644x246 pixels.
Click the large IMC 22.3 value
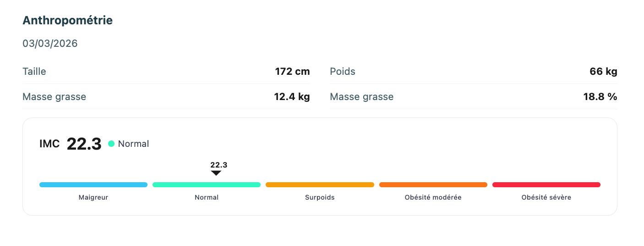coord(84,144)
